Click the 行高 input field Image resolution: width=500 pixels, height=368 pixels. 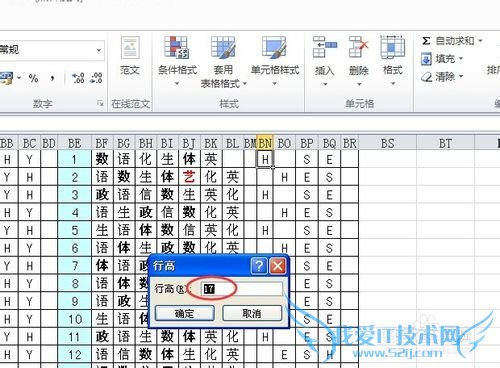point(242,289)
